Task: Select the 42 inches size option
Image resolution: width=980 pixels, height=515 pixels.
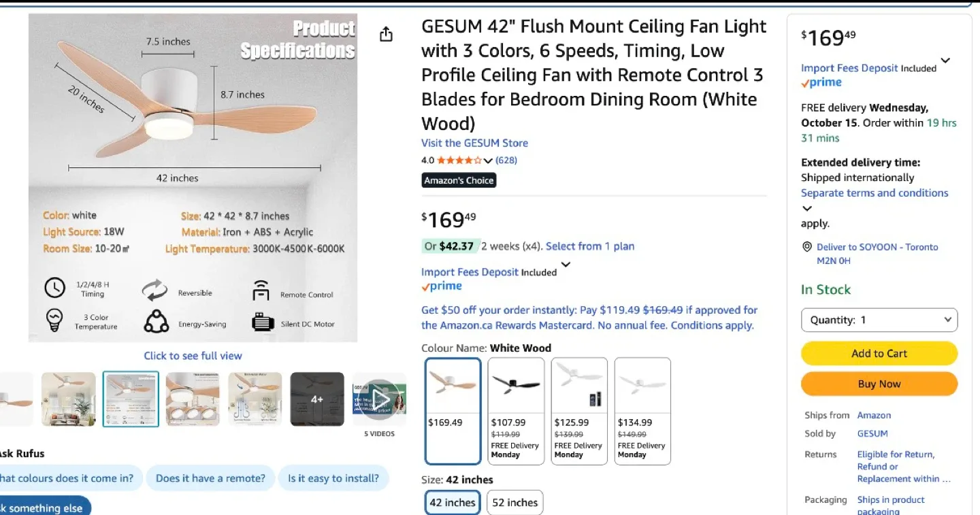Action: (453, 503)
